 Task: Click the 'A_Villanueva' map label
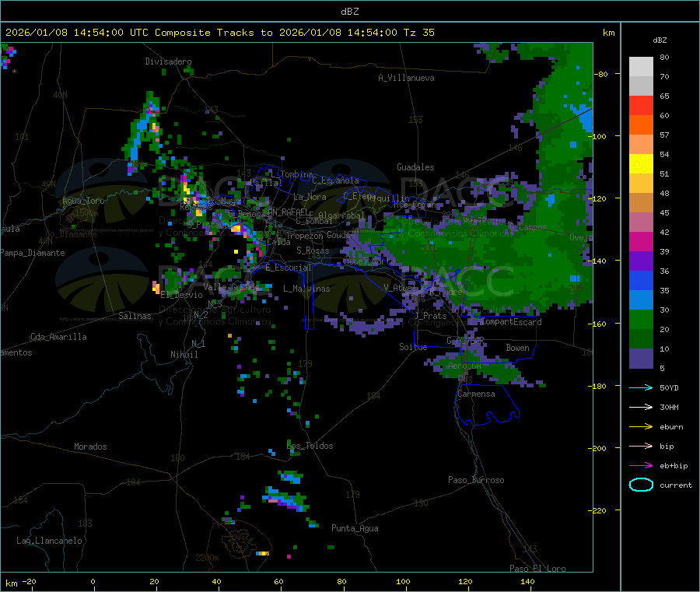click(406, 78)
